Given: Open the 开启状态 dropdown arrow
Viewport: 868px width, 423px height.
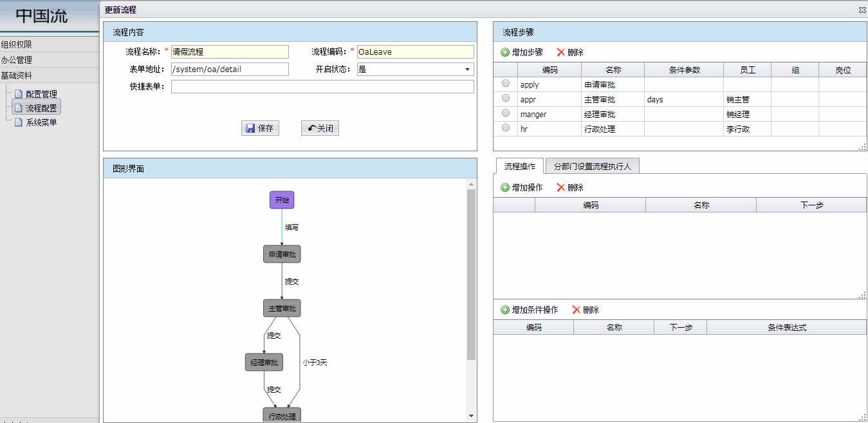Looking at the screenshot, I should point(467,70).
